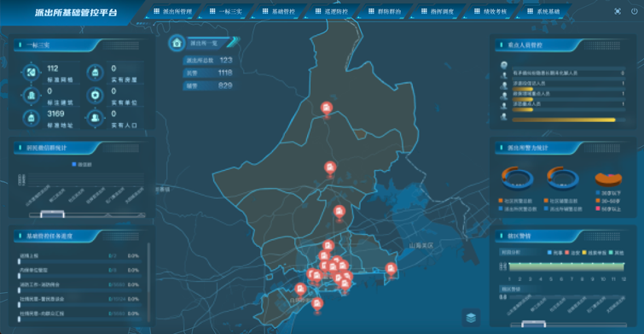The height and width of the screenshot is (334, 644).
Task: Click the fullscreen icon in top-right corner
Action: pyautogui.click(x=618, y=11)
